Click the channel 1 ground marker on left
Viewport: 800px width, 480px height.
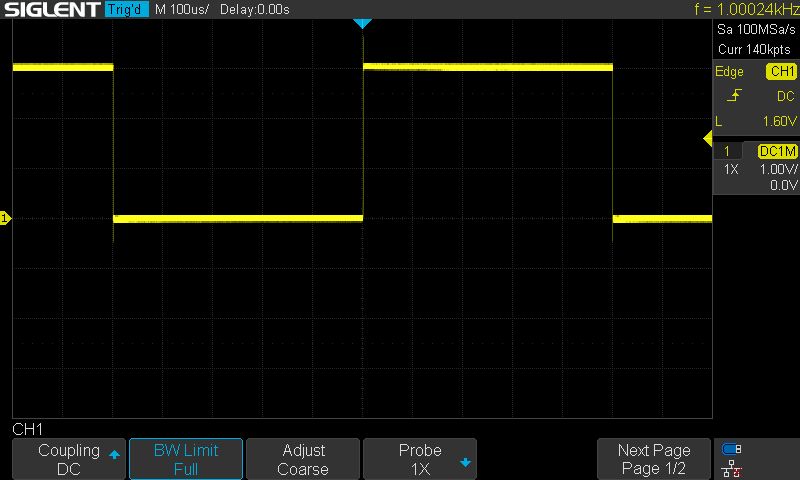[5, 218]
